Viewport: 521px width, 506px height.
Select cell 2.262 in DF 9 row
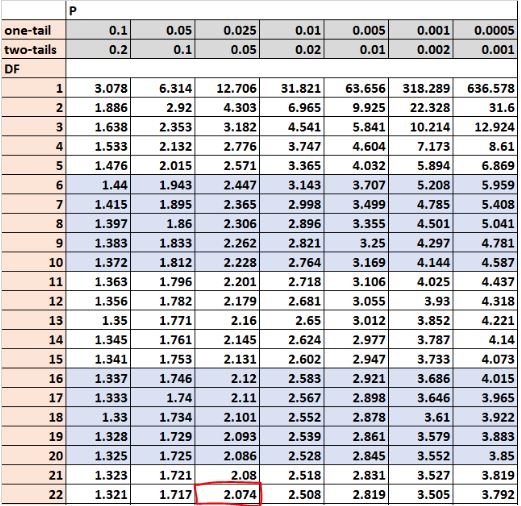pyautogui.click(x=227, y=243)
